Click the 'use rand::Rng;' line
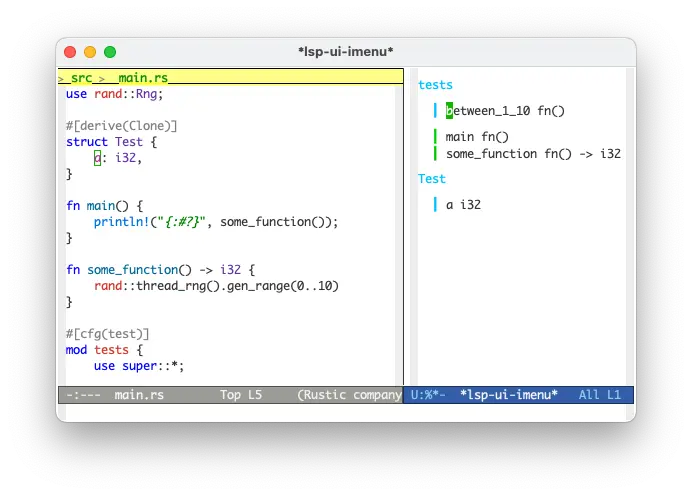This screenshot has width=692, height=496. coord(114,94)
